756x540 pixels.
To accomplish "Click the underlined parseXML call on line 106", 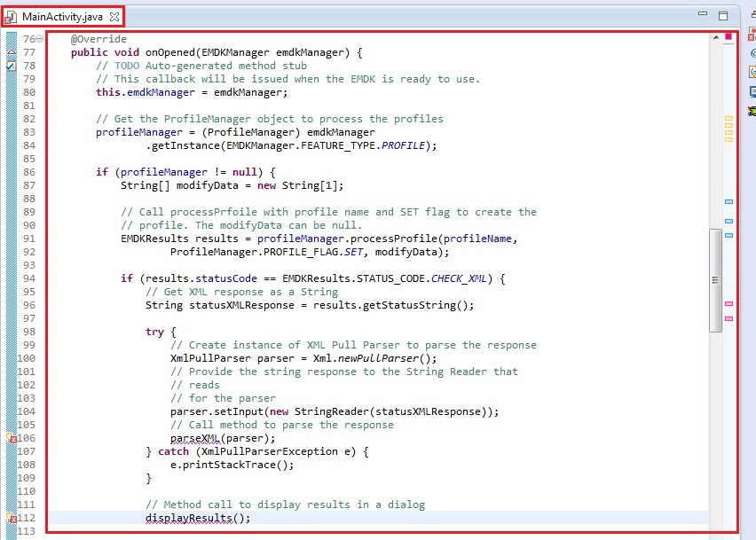I will click(196, 438).
